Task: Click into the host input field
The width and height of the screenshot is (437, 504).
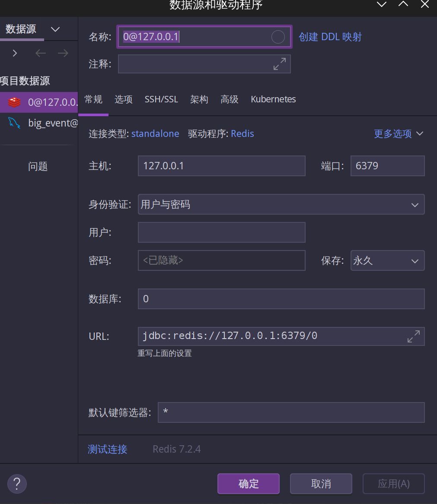Action: coord(221,166)
